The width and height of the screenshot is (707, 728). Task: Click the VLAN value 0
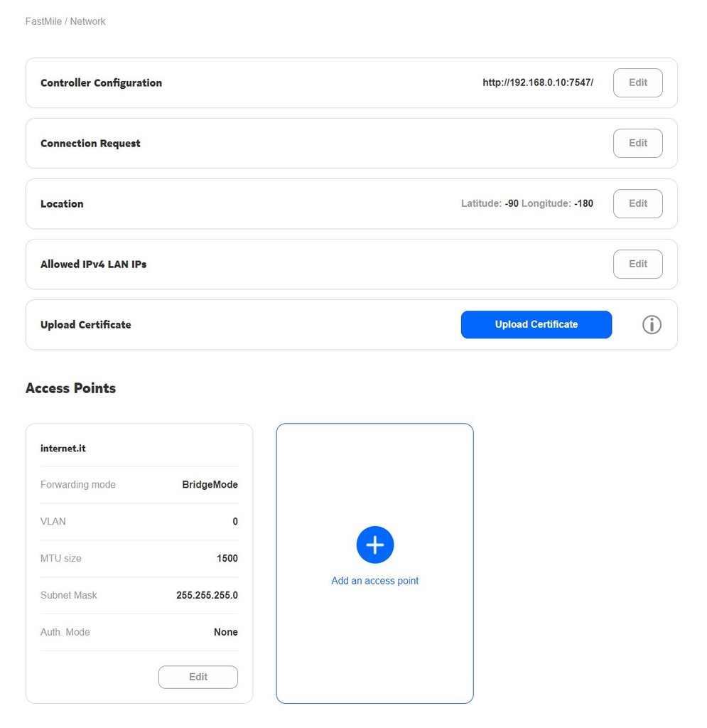pos(235,522)
